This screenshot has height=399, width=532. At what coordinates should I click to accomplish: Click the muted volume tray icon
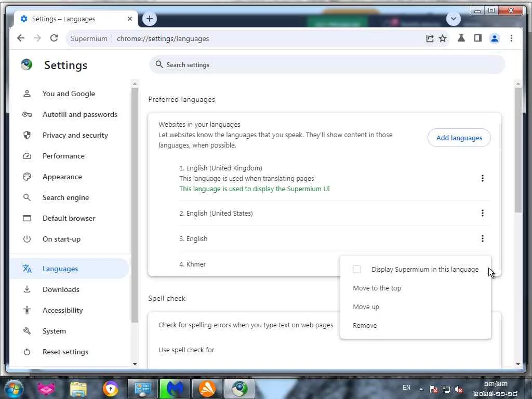(459, 389)
